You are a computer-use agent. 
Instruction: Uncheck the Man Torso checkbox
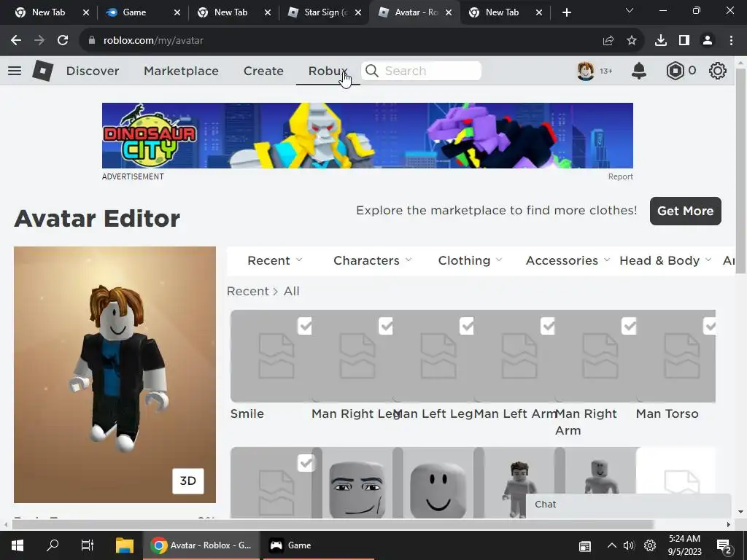click(x=709, y=326)
